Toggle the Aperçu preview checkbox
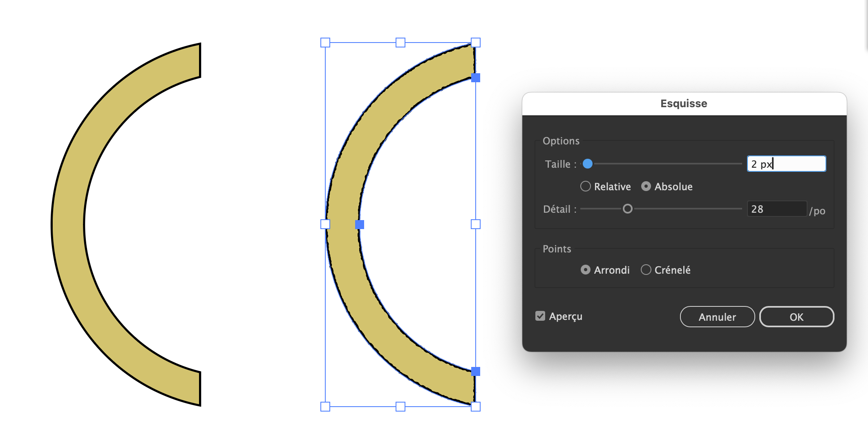The width and height of the screenshot is (868, 423). point(540,316)
